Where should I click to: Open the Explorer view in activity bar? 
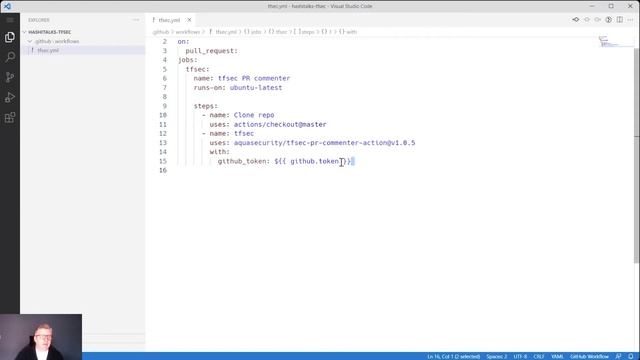10,37
